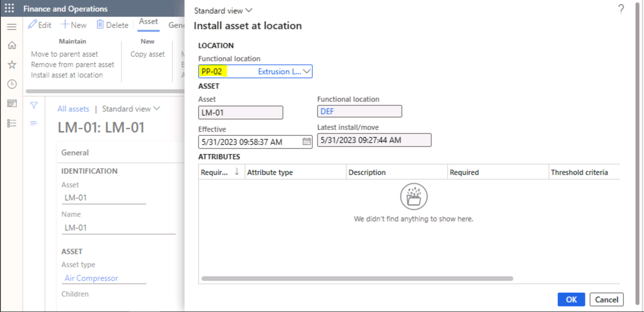Viewport: 644px width, 312px height.
Task: Select Install asset at location
Action: point(67,75)
